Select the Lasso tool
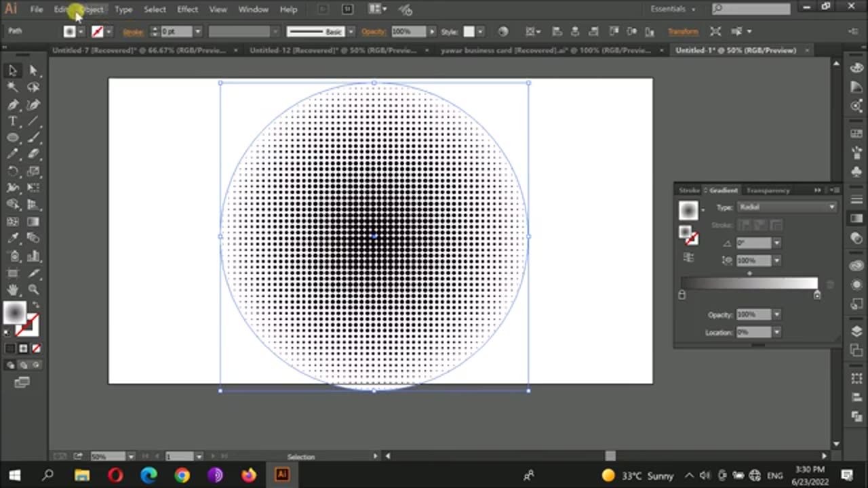The image size is (868, 488). (33, 87)
